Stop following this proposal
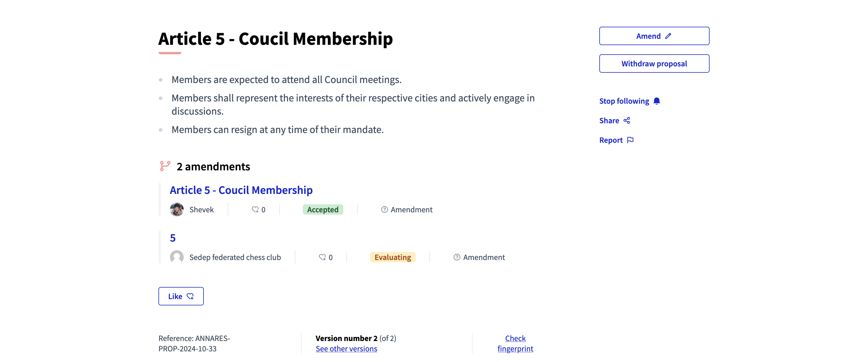Image resolution: width=868 pixels, height=362 pixels. pos(624,101)
